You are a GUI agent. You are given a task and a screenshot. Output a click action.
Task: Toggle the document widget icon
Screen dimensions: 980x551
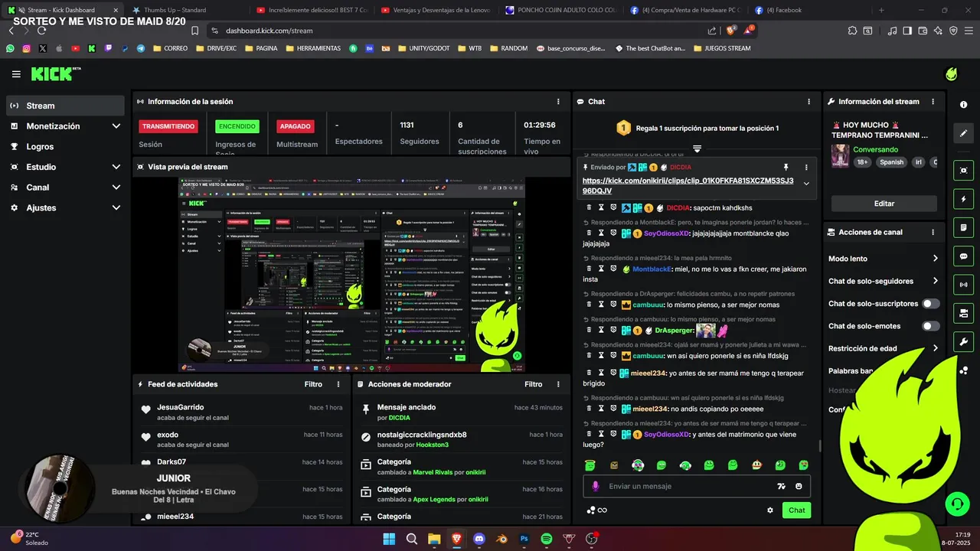(963, 227)
